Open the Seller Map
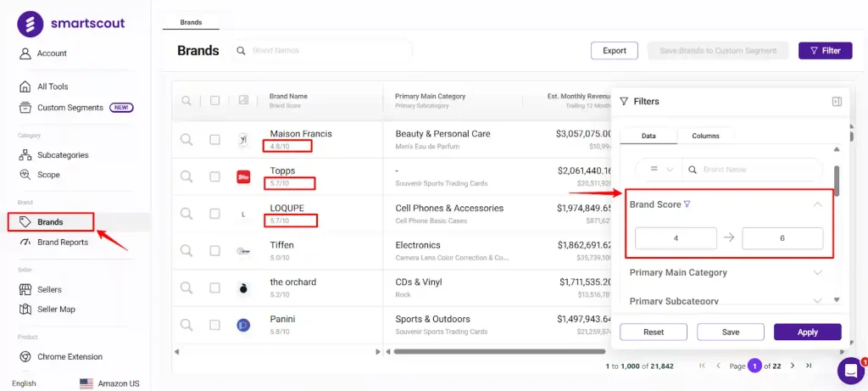 point(47,309)
